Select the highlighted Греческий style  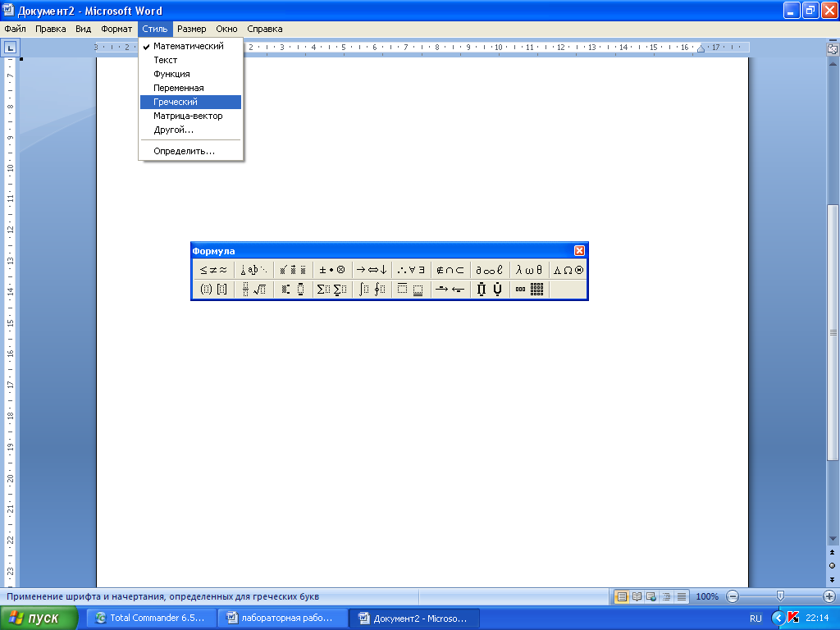click(x=190, y=102)
